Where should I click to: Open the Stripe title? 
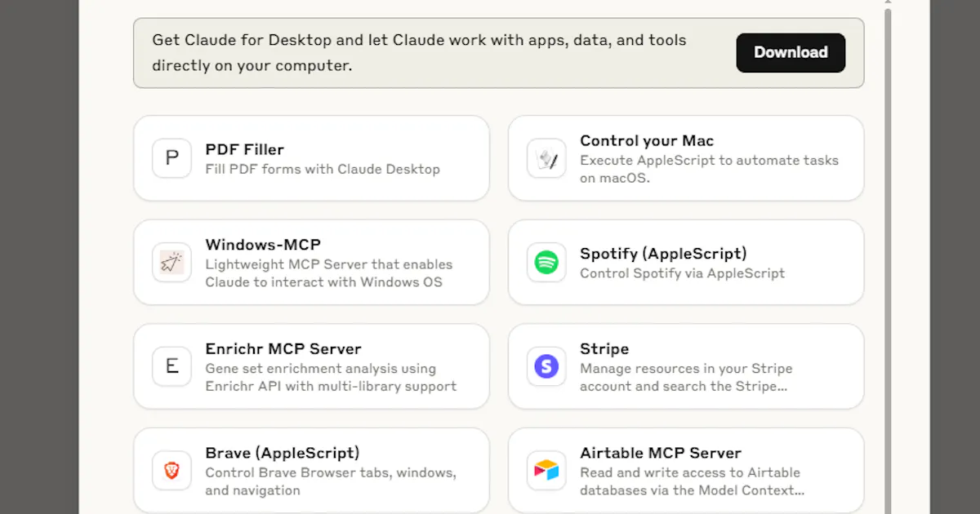(x=604, y=348)
